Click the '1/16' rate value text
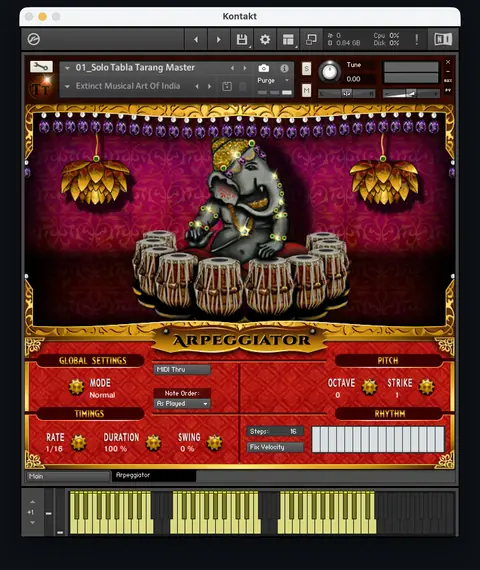 click(54, 449)
